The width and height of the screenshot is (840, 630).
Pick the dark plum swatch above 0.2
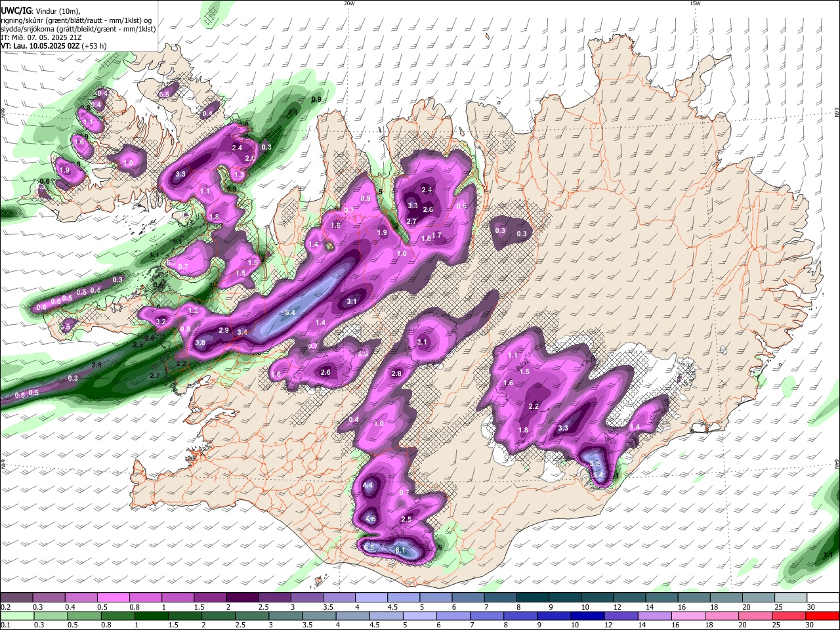16,598
